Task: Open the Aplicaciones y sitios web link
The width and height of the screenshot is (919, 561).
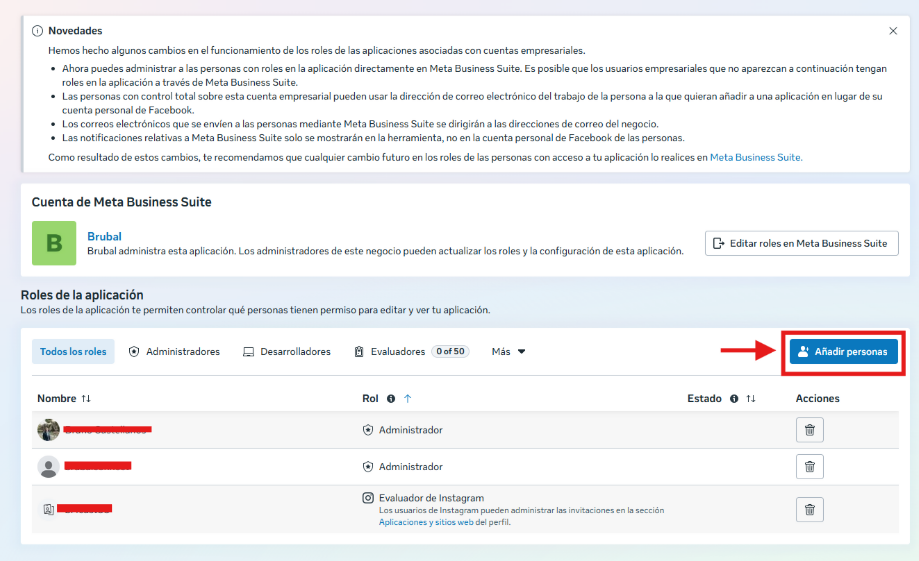Action: (426, 522)
